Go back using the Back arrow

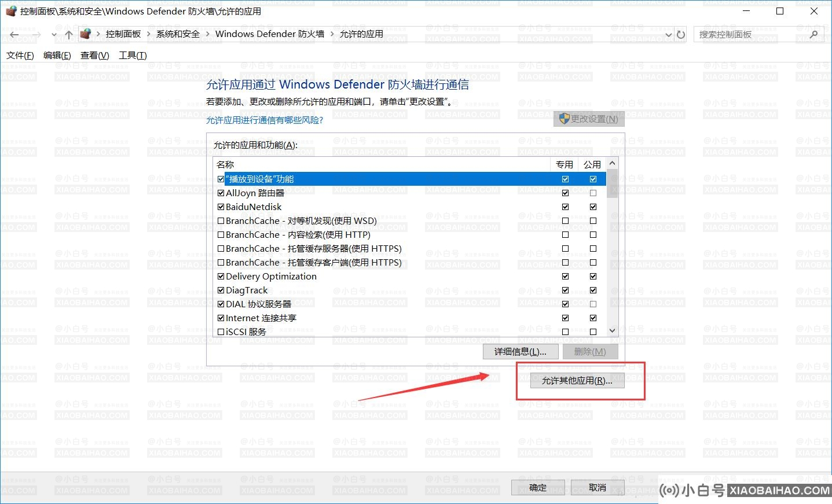14,35
